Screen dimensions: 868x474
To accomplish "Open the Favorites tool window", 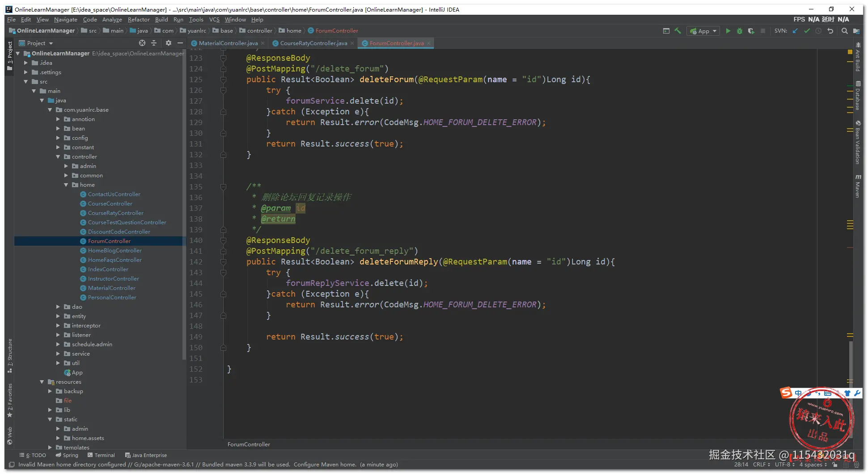I will [x=10, y=400].
